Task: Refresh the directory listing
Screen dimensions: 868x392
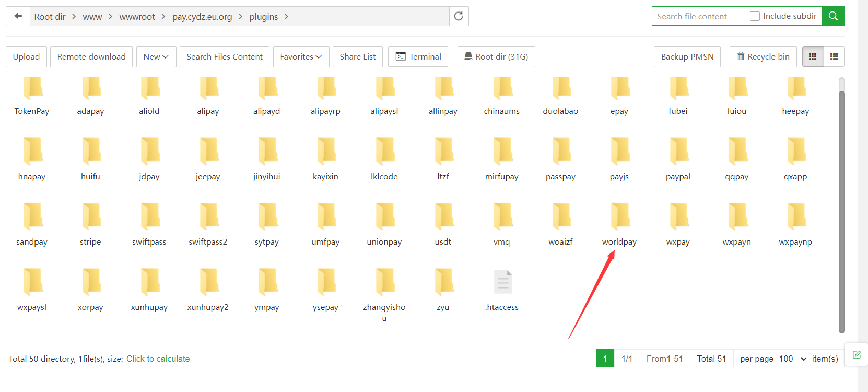Action: (x=459, y=16)
